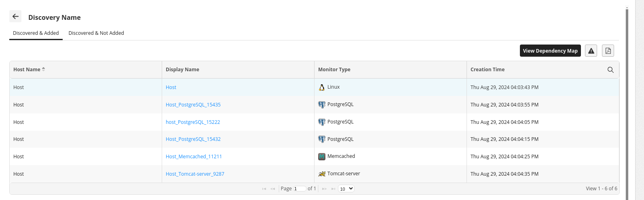Click the vertical scrollbar on the right
644x200 pixels.
coord(627,101)
